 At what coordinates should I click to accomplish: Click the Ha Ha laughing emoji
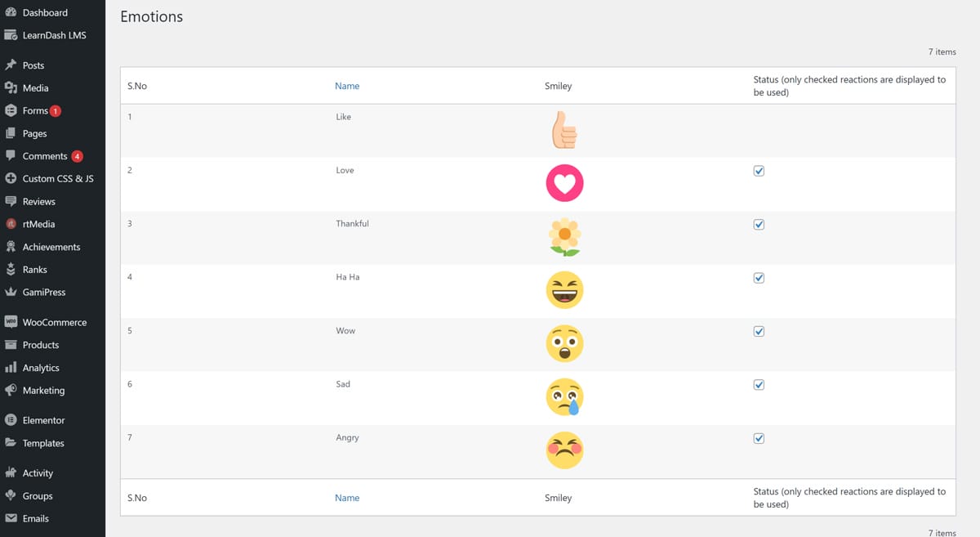[x=564, y=290]
